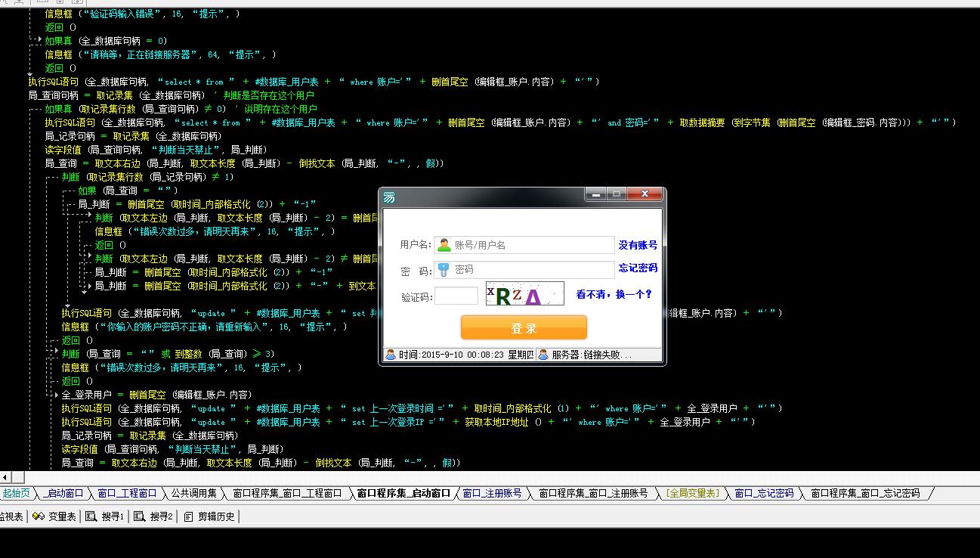Click the user icon beside 时间 in status bar
Viewport: 980px width, 558px height.
tap(391, 355)
